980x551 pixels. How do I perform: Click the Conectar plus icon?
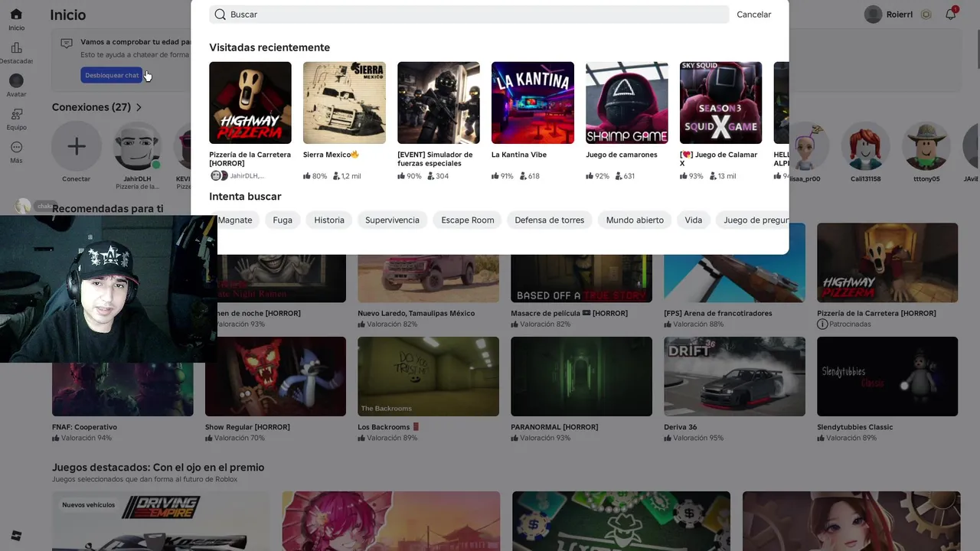[76, 146]
